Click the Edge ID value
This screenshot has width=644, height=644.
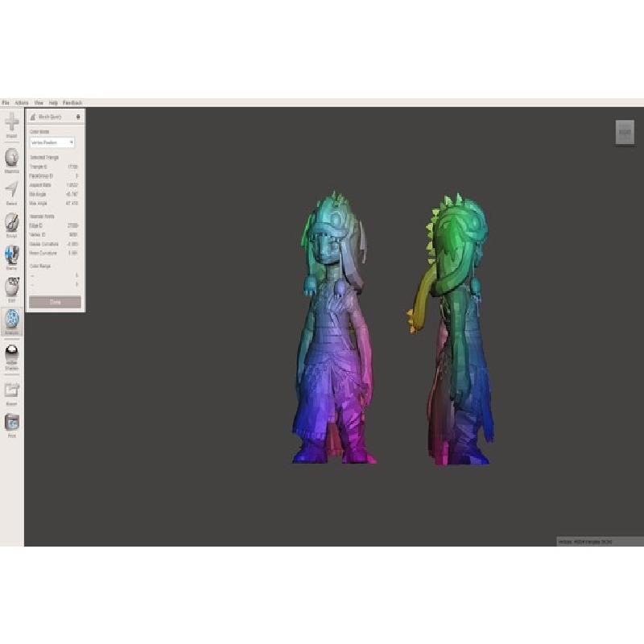pos(72,225)
